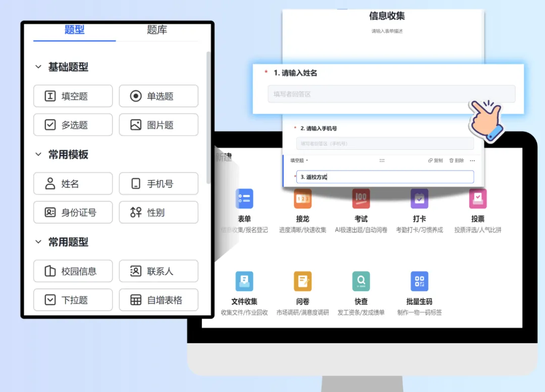The height and width of the screenshot is (392, 545).
Task: Click the question type panel scrollbar
Action: 209,116
